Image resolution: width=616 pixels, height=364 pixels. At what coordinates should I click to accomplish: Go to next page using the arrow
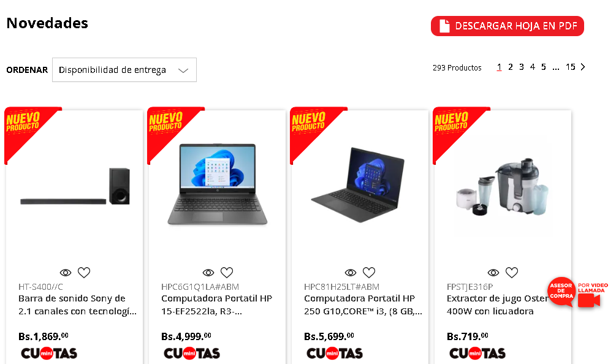click(x=583, y=67)
